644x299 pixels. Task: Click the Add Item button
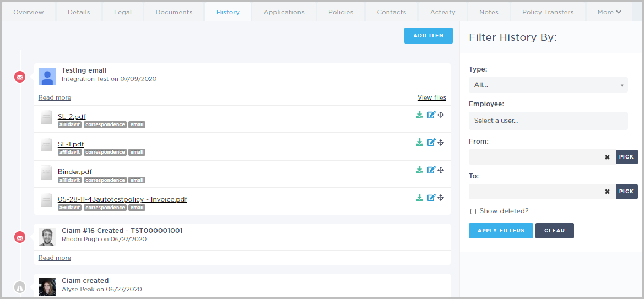(429, 36)
